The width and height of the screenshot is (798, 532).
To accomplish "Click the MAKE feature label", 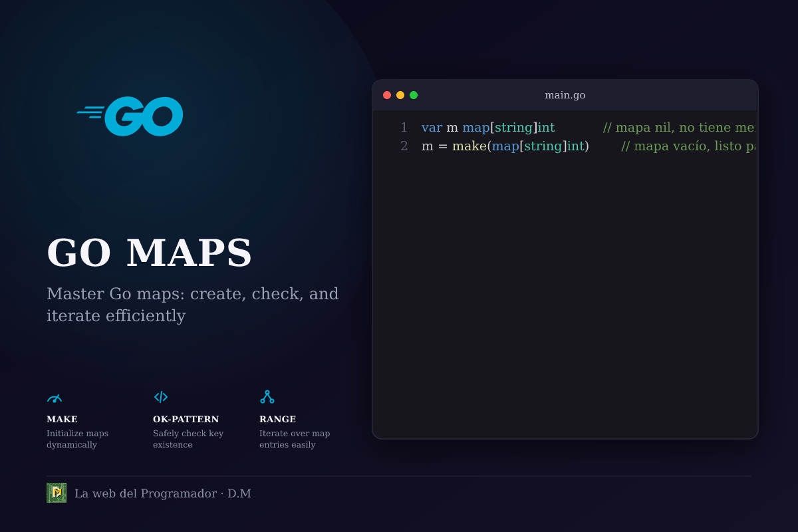I will (62, 419).
